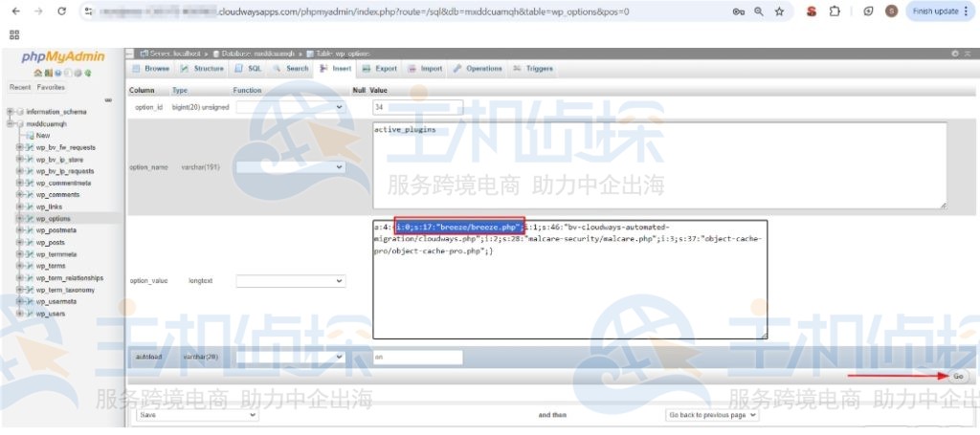Open Favorites tables link
The width and height of the screenshot is (980, 435).
51,87
